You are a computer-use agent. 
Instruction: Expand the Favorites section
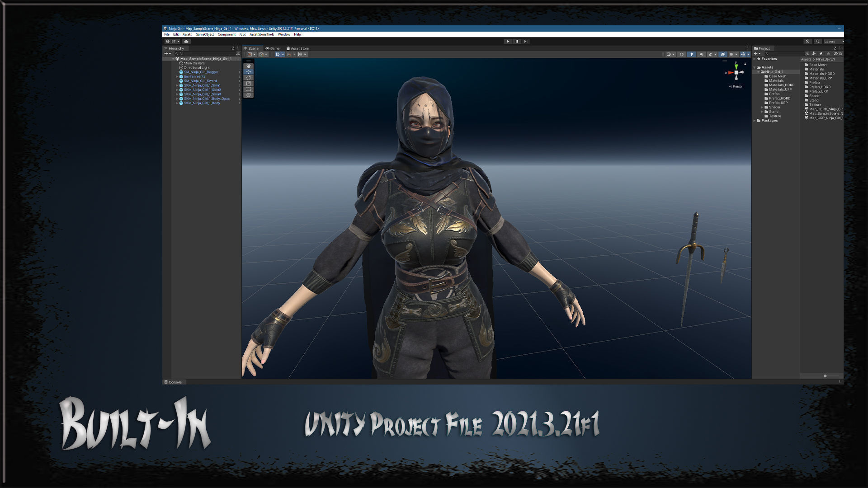tap(755, 59)
